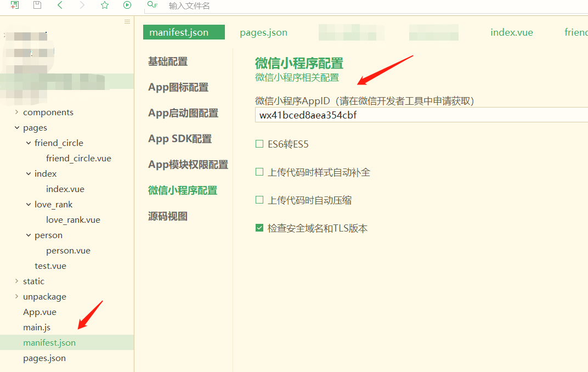Click the new file icon in toolbar
This screenshot has height=372, width=588.
[15, 5]
